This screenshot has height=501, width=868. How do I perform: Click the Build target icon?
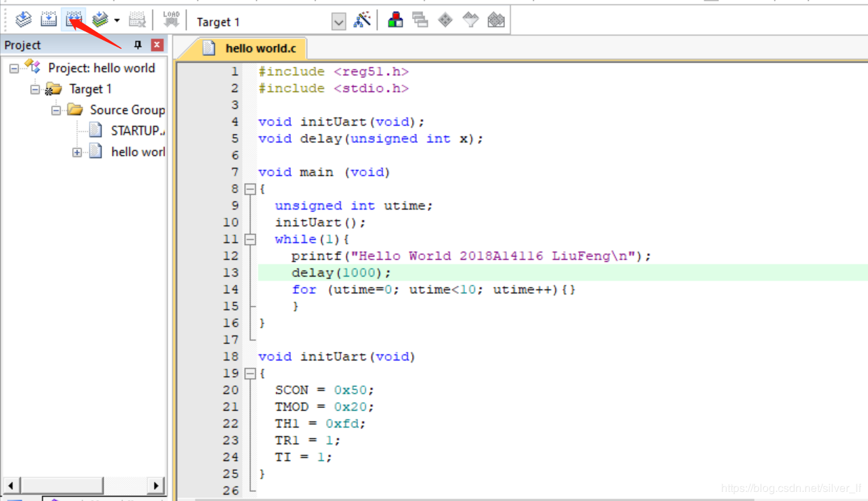click(48, 20)
